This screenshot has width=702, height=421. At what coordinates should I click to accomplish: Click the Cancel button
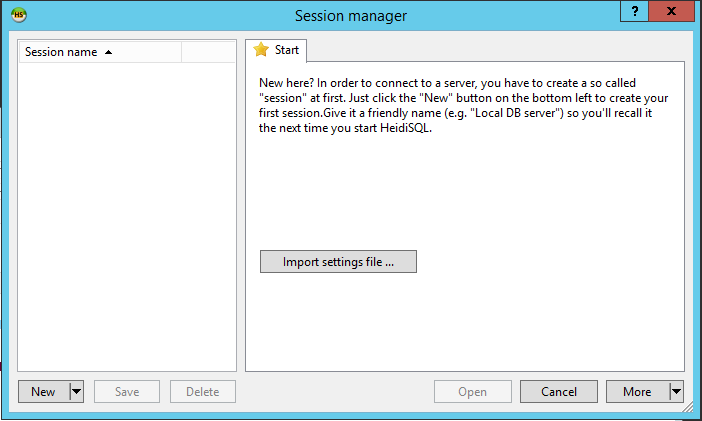point(559,392)
